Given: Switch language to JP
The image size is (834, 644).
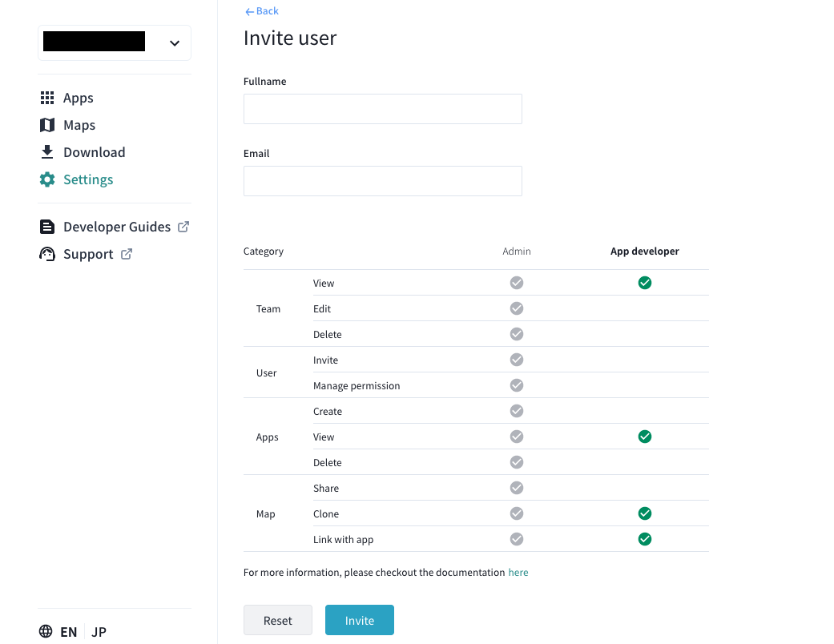Looking at the screenshot, I should tap(99, 632).
